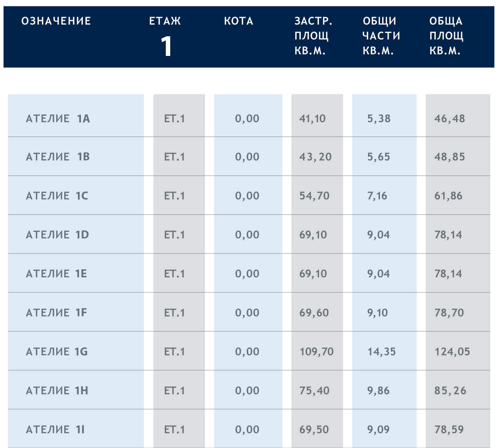Select the АТЕЛИЕ 1F row label
This screenshot has width=502, height=448.
pos(56,312)
